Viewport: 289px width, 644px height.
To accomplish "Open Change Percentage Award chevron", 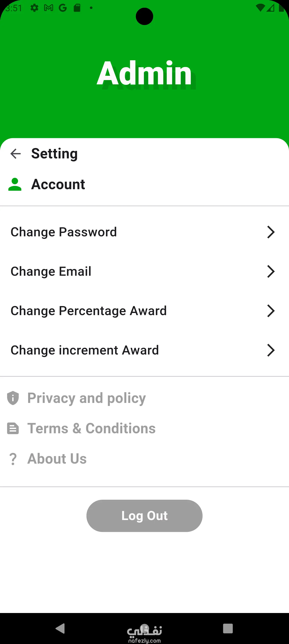I will pos(271,311).
